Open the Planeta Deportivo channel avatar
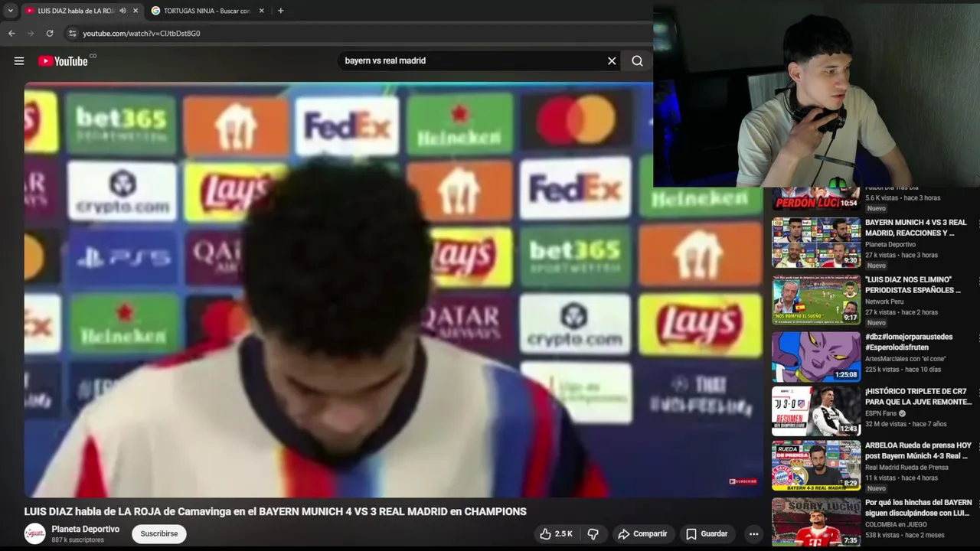This screenshot has width=980, height=551. (34, 534)
